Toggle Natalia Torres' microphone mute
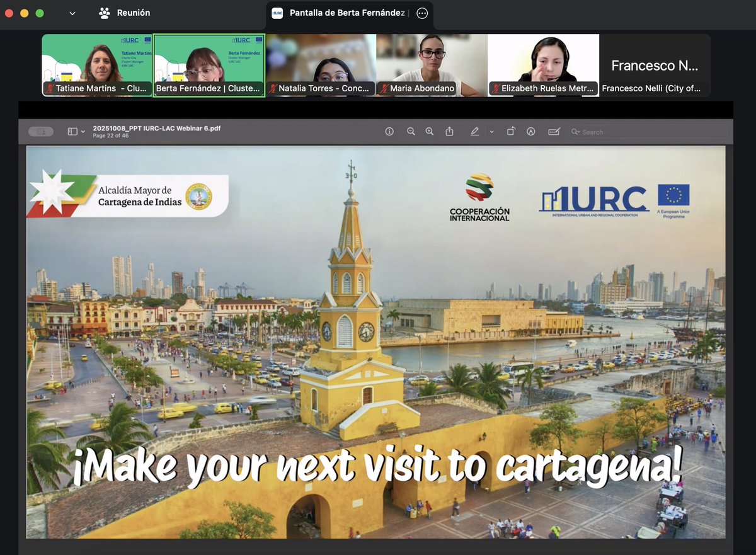Screen dimensions: 756x555 273,89
